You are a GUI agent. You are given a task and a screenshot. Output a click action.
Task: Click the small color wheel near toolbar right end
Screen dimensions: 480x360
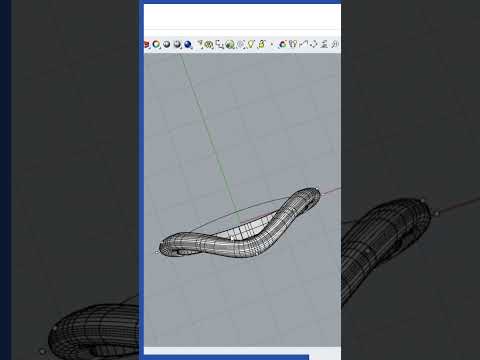[283, 44]
